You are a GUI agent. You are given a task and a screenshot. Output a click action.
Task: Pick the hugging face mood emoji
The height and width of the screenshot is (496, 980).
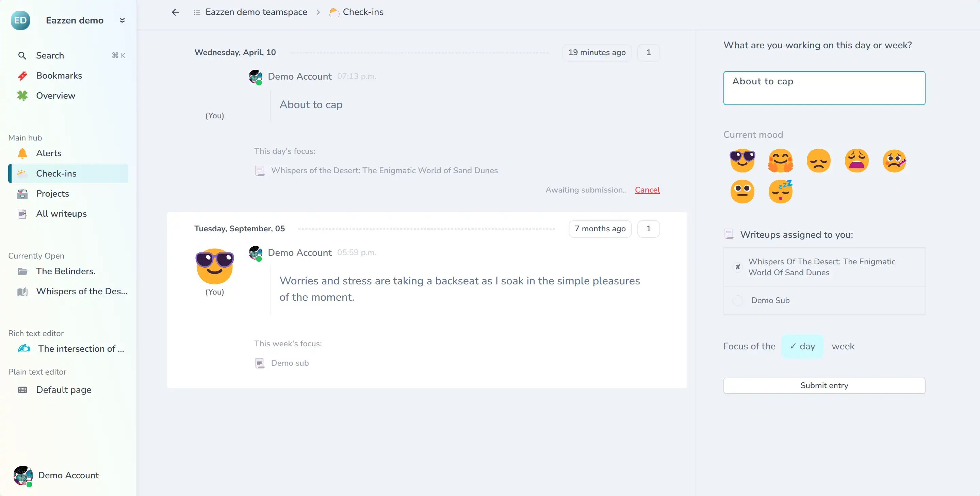(x=780, y=160)
